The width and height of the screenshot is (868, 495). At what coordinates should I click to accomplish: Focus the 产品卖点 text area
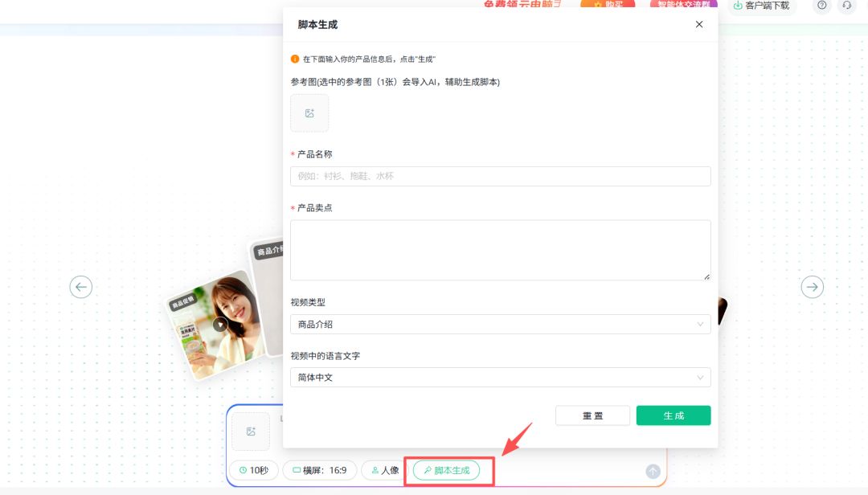click(x=500, y=250)
